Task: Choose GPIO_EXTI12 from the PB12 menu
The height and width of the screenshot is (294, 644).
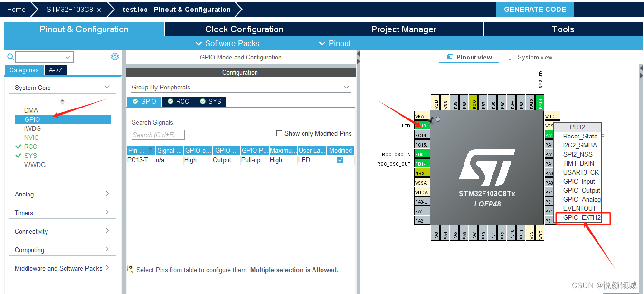Action: click(x=582, y=217)
